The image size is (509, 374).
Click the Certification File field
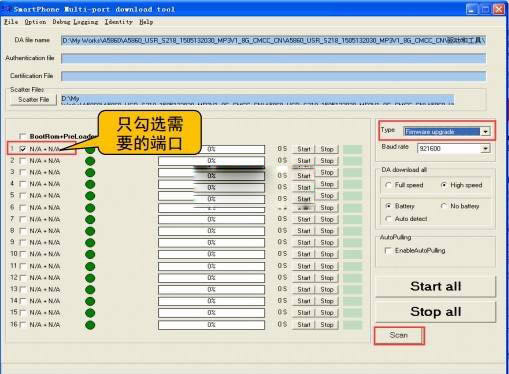coord(273,76)
